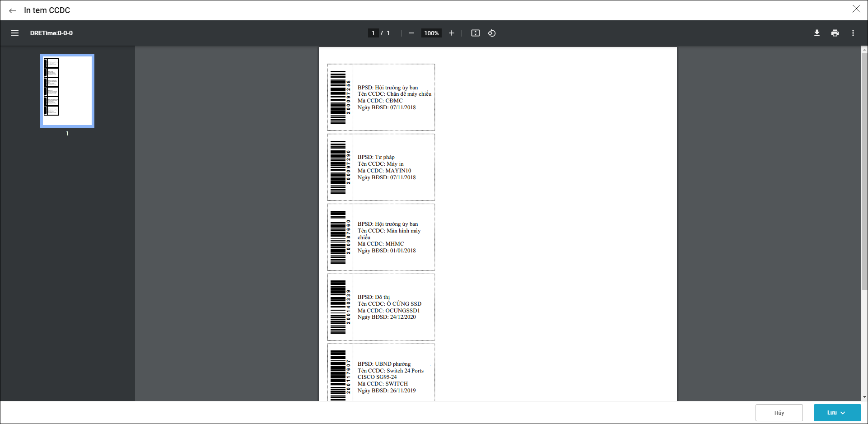This screenshot has height=424, width=868.
Task: Click the vertical scrollbar up arrow
Action: pos(864,50)
